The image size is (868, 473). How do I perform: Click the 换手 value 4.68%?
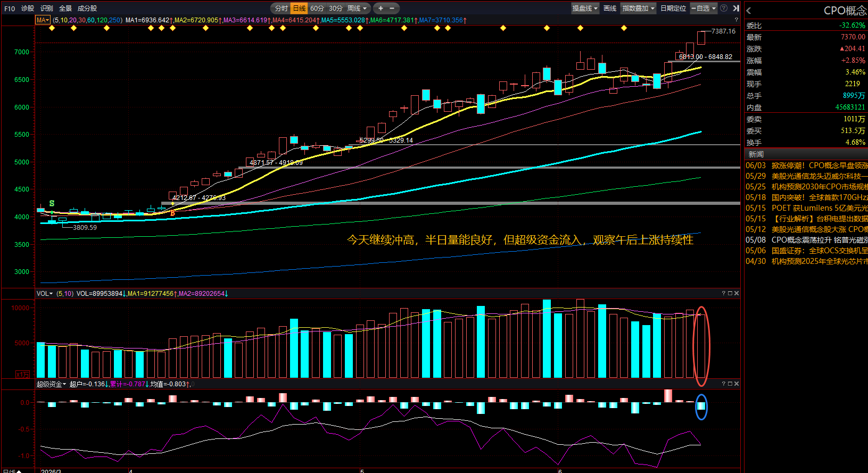coord(855,142)
